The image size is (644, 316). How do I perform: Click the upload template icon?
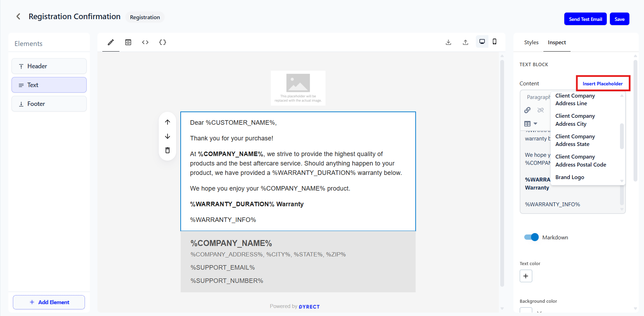pos(465,43)
